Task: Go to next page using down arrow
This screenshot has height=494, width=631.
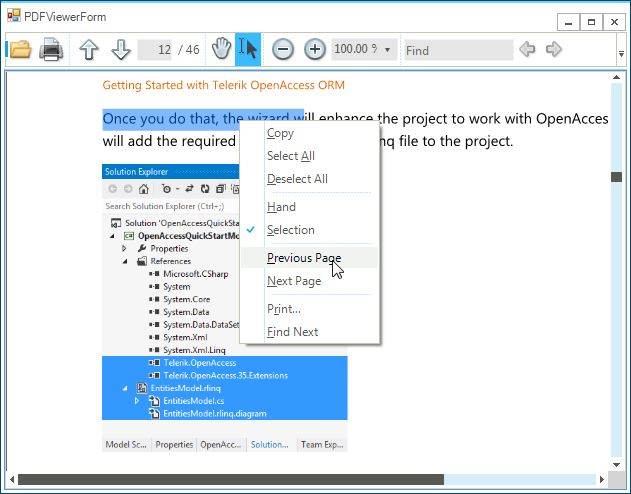Action: pyautogui.click(x=120, y=49)
